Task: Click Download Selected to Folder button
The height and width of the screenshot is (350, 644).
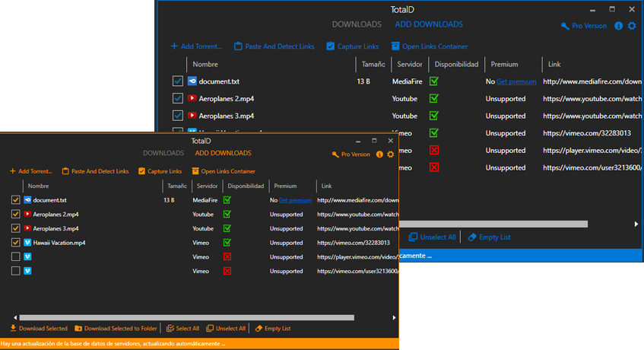Action: coord(116,328)
